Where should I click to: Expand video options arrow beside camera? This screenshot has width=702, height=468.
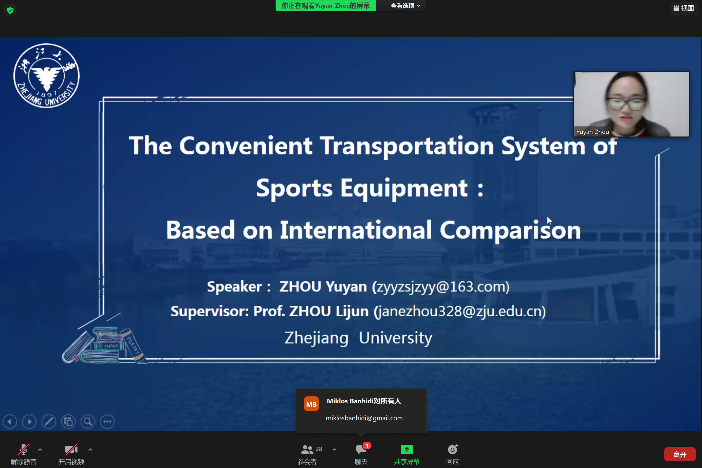click(x=90, y=449)
